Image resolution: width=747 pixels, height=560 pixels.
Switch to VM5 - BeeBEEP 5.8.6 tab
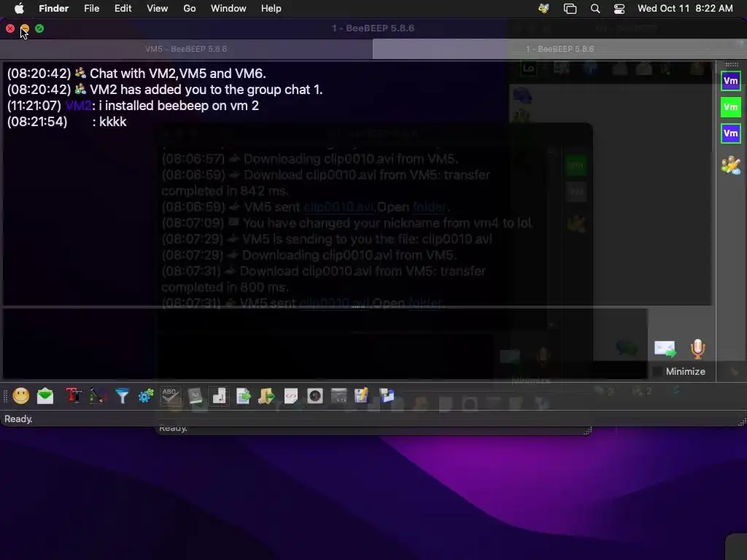coord(186,49)
